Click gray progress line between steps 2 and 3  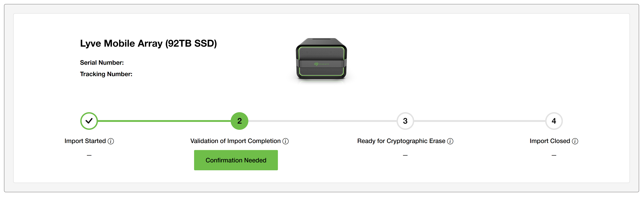point(322,121)
